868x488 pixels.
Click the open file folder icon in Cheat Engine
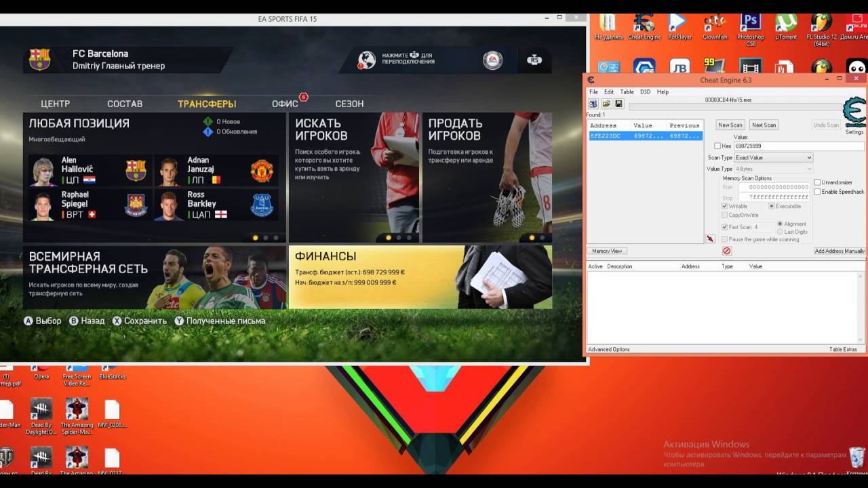606,104
